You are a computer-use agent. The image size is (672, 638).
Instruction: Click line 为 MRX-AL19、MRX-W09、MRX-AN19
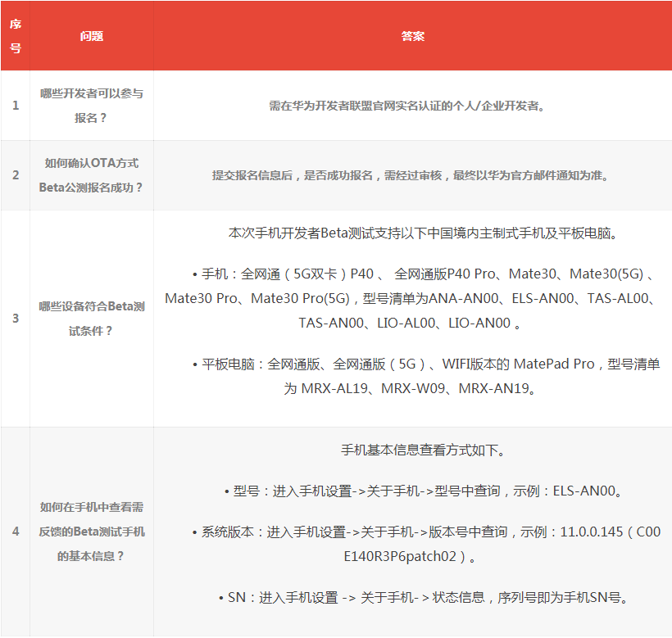[410, 389]
